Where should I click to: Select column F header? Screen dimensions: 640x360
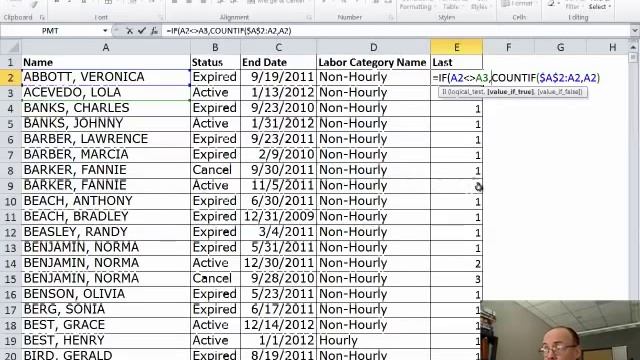point(509,47)
